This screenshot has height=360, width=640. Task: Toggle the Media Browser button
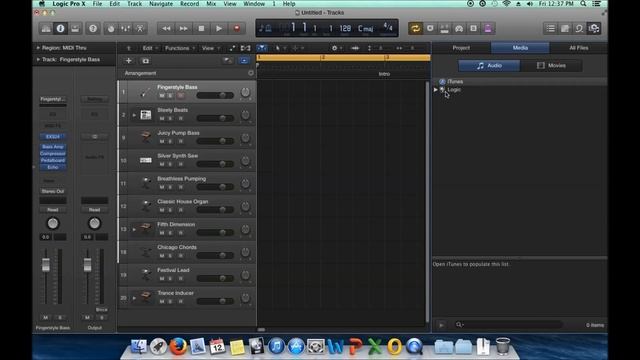pos(594,28)
